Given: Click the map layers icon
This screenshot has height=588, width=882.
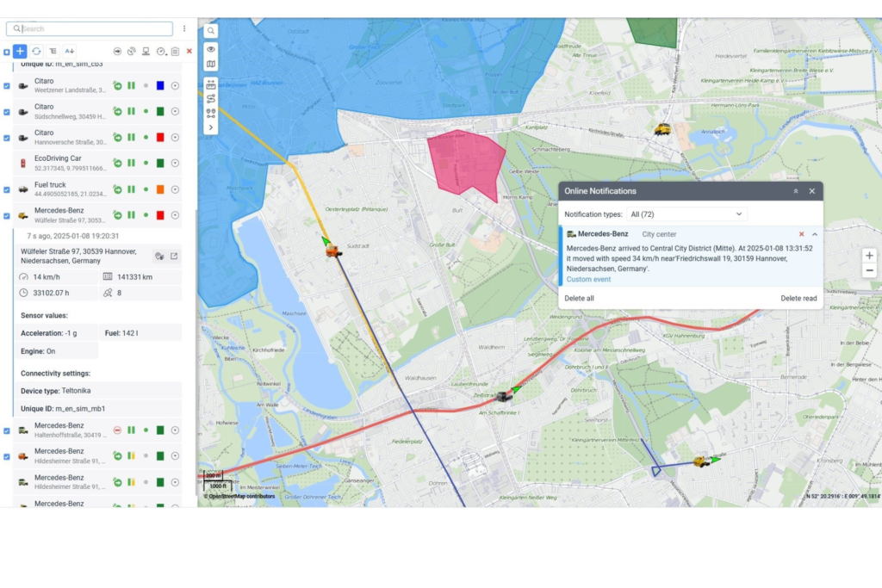Looking at the screenshot, I should 211,65.
